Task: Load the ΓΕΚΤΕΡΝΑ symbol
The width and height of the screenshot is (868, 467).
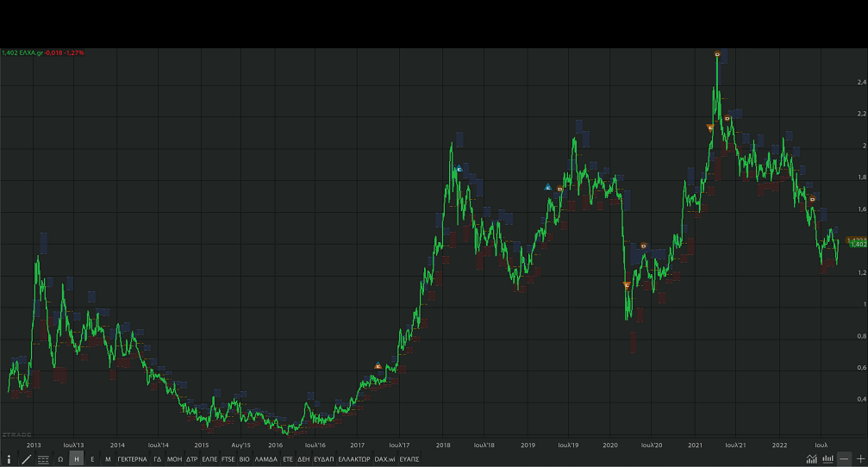Action: pos(132,459)
